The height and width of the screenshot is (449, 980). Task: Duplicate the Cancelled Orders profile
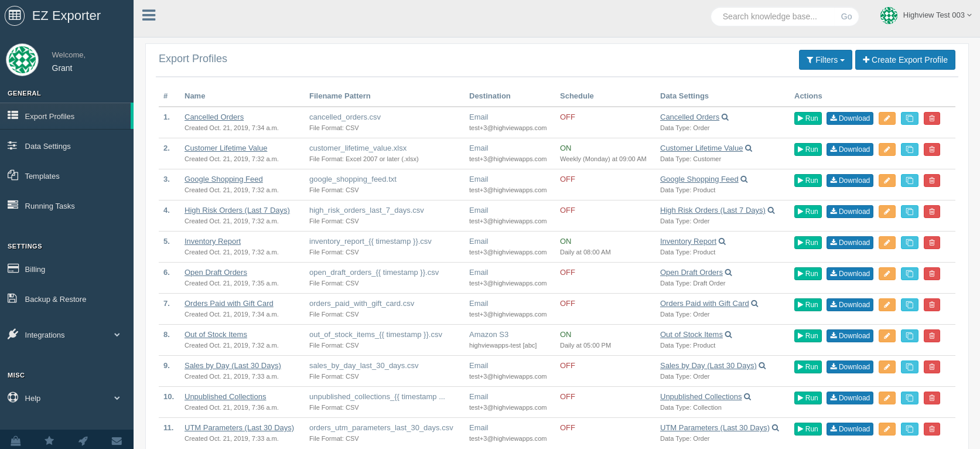(909, 118)
